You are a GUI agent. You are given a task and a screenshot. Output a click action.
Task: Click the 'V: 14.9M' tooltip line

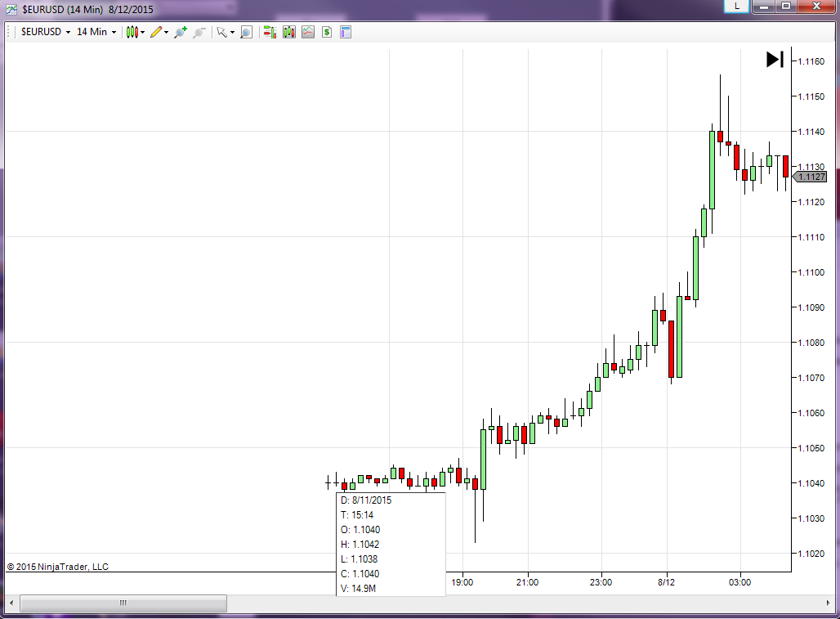358,589
